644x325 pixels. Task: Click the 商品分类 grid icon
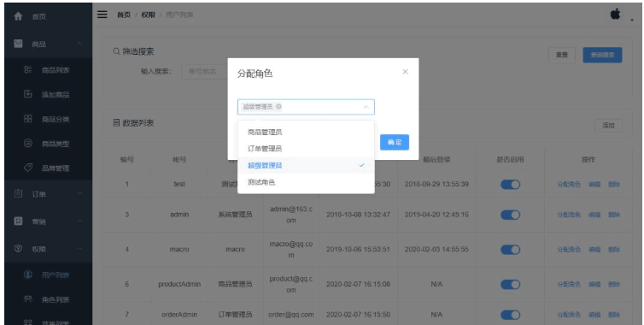coord(28,119)
